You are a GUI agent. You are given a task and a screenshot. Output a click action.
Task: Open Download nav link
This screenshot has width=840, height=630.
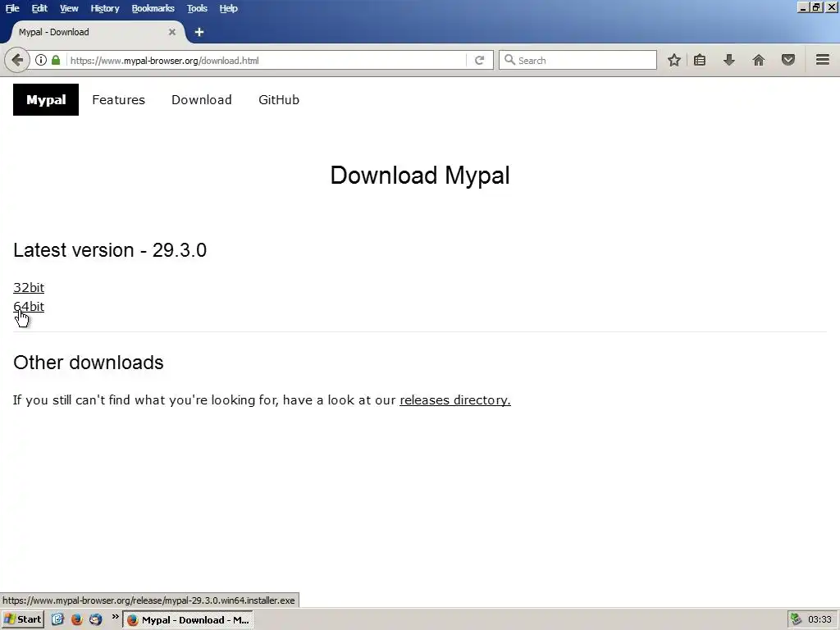pos(202,99)
